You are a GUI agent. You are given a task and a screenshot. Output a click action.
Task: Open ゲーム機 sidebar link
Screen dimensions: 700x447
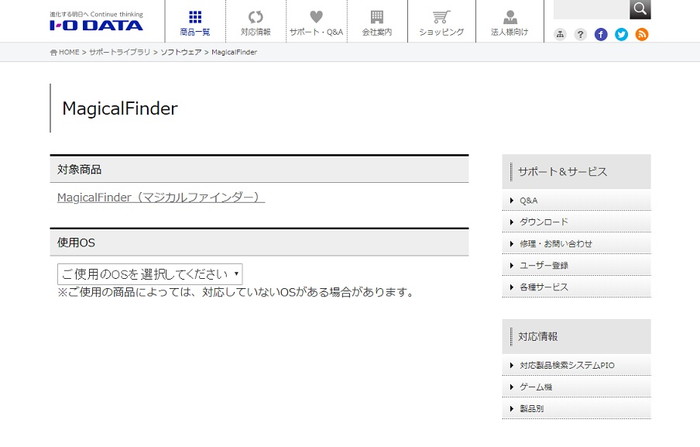[576, 387]
